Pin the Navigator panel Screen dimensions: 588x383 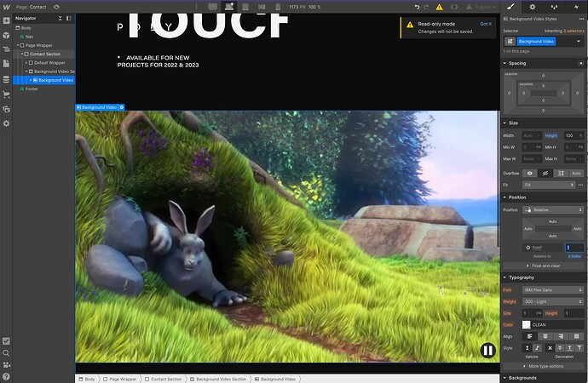69,18
